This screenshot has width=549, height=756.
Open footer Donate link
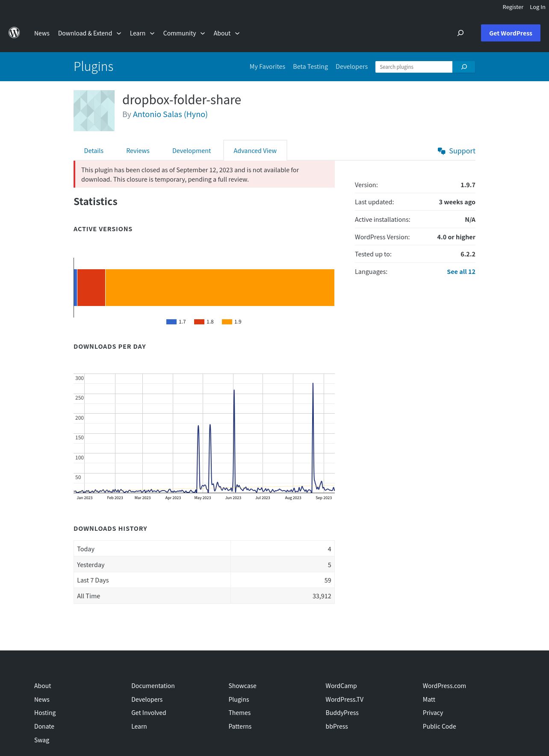tap(44, 727)
